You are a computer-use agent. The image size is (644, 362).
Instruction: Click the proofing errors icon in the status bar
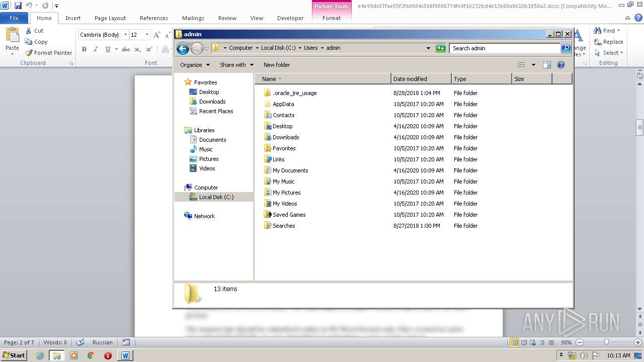click(x=80, y=342)
